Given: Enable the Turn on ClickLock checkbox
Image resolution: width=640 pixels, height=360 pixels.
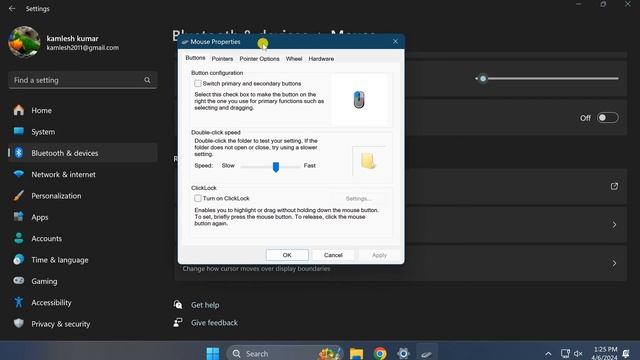Looking at the screenshot, I should coord(198,198).
